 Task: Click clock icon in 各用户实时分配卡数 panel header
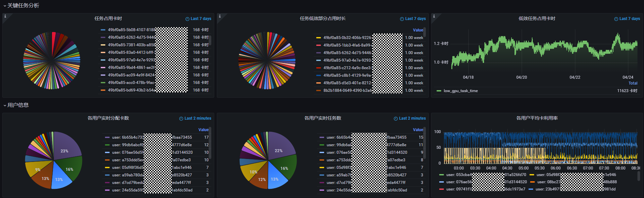coord(181,119)
